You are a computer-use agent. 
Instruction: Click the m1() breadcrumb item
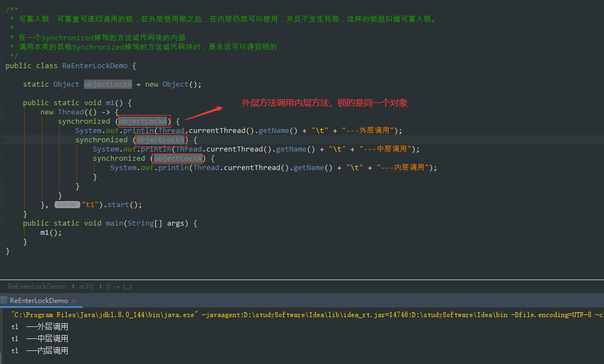(x=86, y=287)
